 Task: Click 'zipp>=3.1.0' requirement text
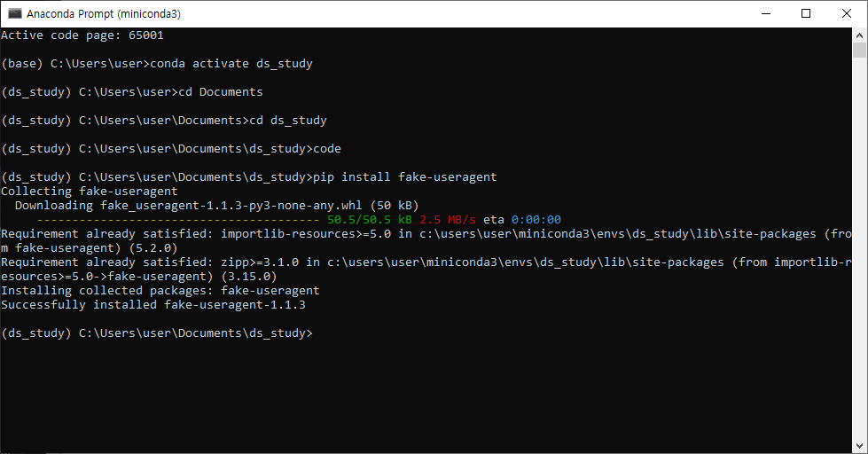260,262
